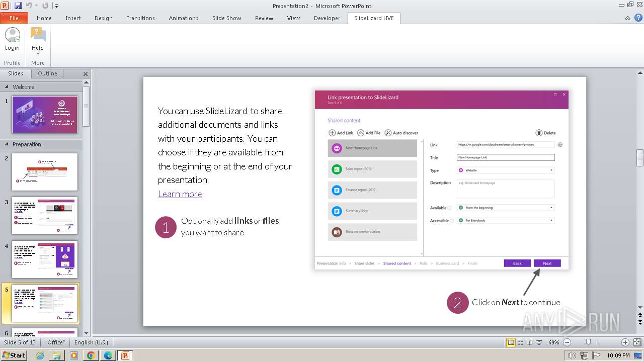Switch to the Outline pane tab

pyautogui.click(x=47, y=73)
